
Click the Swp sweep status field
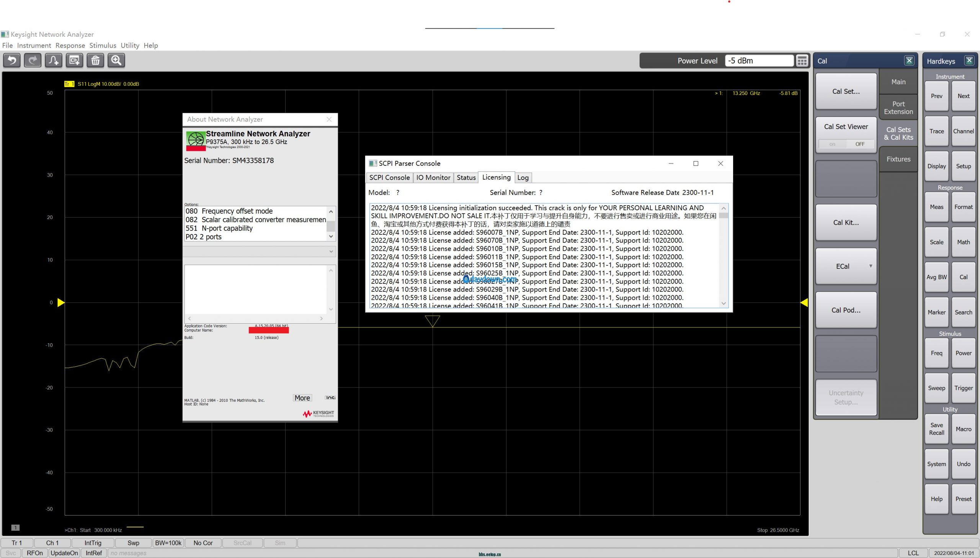point(133,543)
